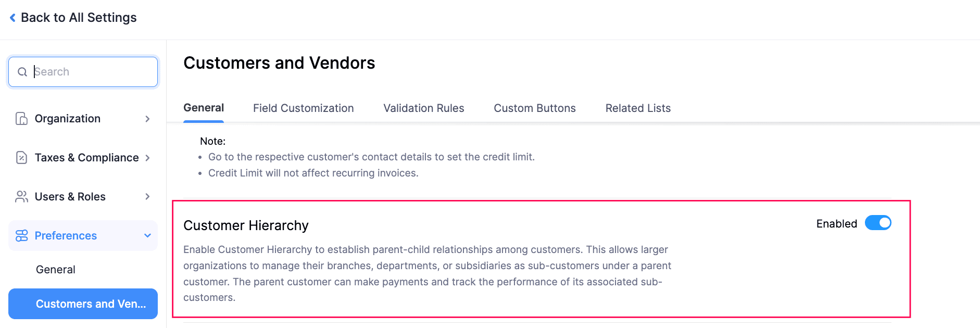Click the Taxes & Compliance document icon
Screen dimensions: 980x328
click(x=21, y=157)
